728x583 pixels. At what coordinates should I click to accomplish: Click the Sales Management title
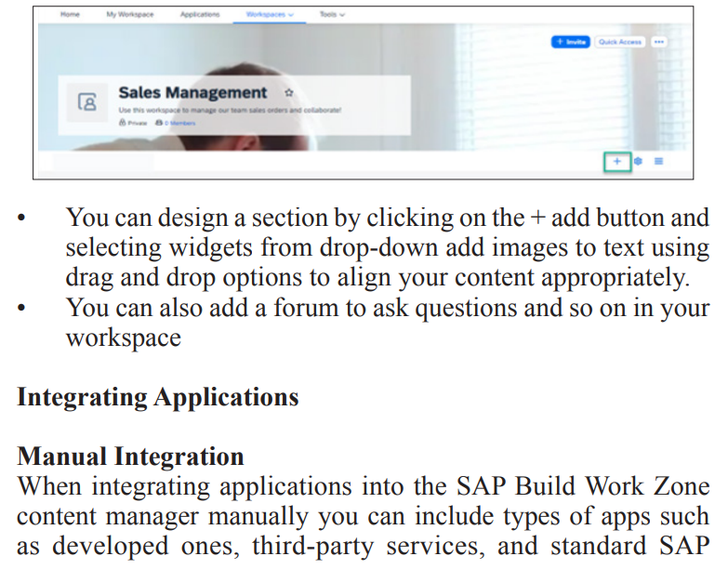coord(192,93)
